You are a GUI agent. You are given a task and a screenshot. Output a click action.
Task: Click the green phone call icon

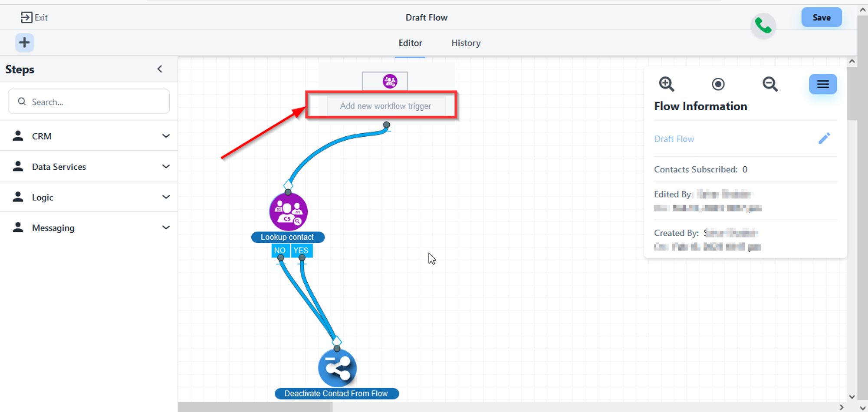pos(763,26)
